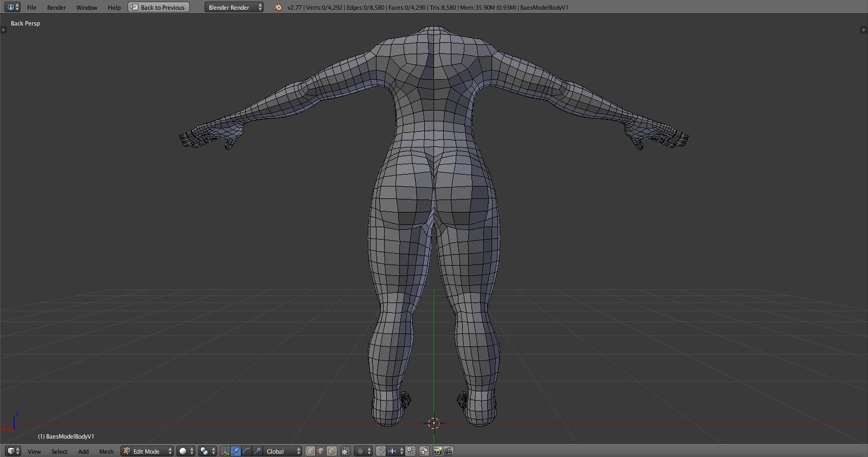868x457 pixels.
Task: Click the Blender logo icon in the header
Action: click(278, 8)
